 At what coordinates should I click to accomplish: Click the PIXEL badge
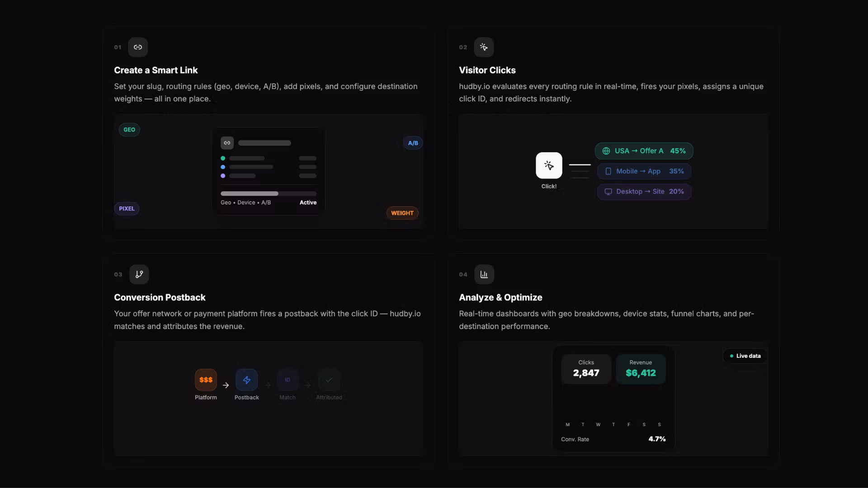click(127, 209)
